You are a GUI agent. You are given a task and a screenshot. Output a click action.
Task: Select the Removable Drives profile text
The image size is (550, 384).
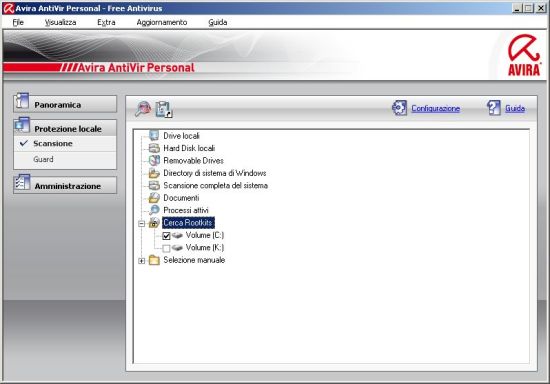pos(193,161)
